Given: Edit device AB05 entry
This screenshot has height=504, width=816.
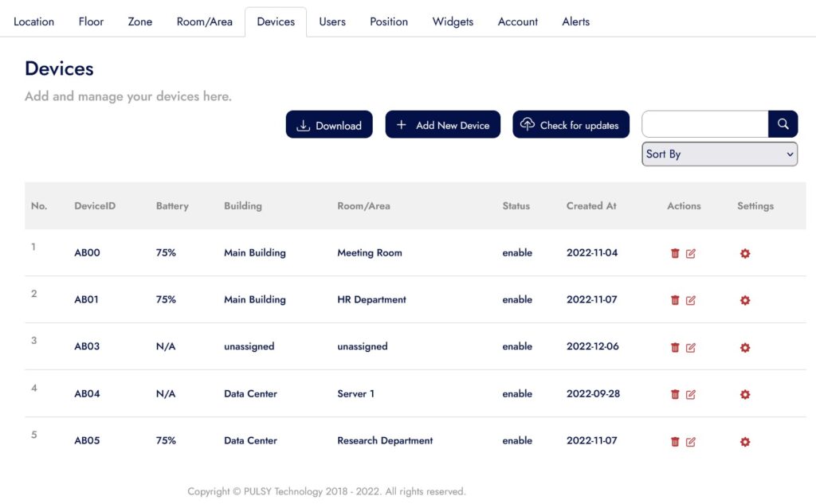Looking at the screenshot, I should coord(691,441).
